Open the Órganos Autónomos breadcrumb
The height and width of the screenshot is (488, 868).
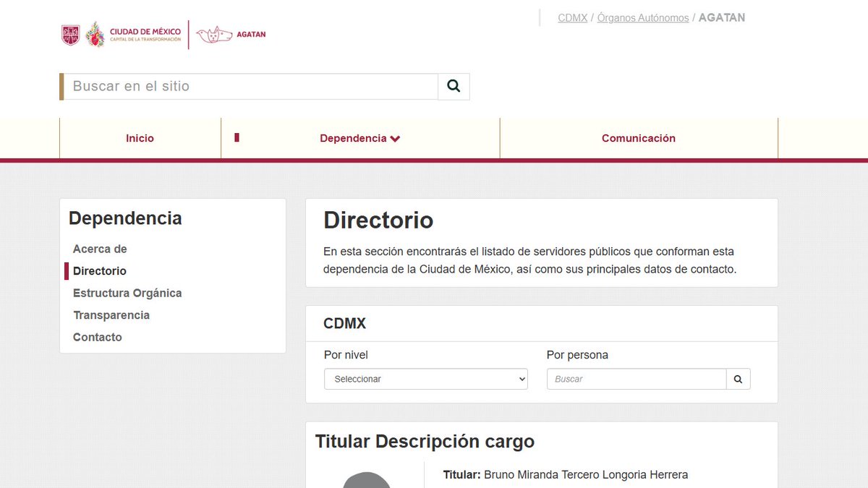click(x=642, y=17)
